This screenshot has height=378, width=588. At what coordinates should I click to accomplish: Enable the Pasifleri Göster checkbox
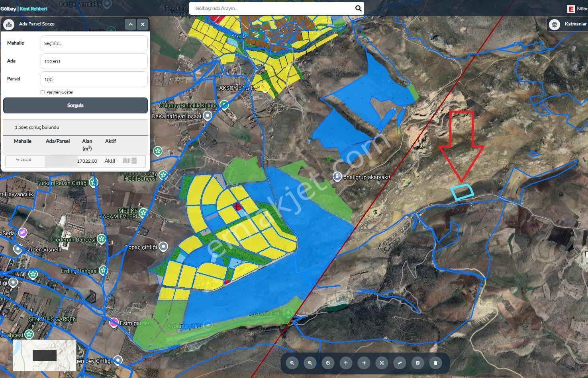coord(43,92)
